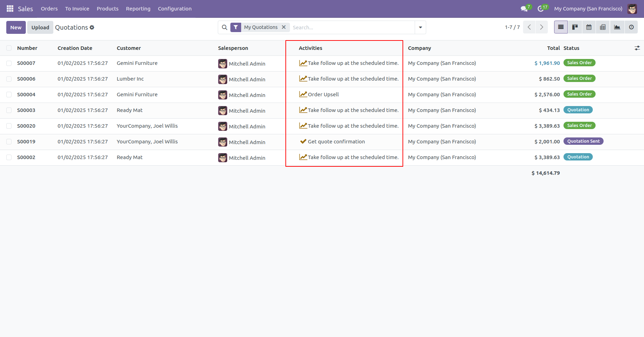Tick the checkbox for order S00006
Image resolution: width=644 pixels, height=337 pixels.
[9, 79]
